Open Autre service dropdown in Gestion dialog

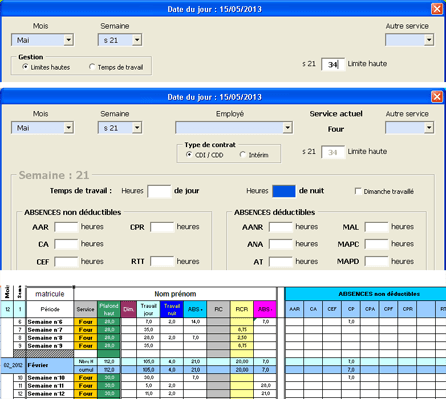click(429, 40)
